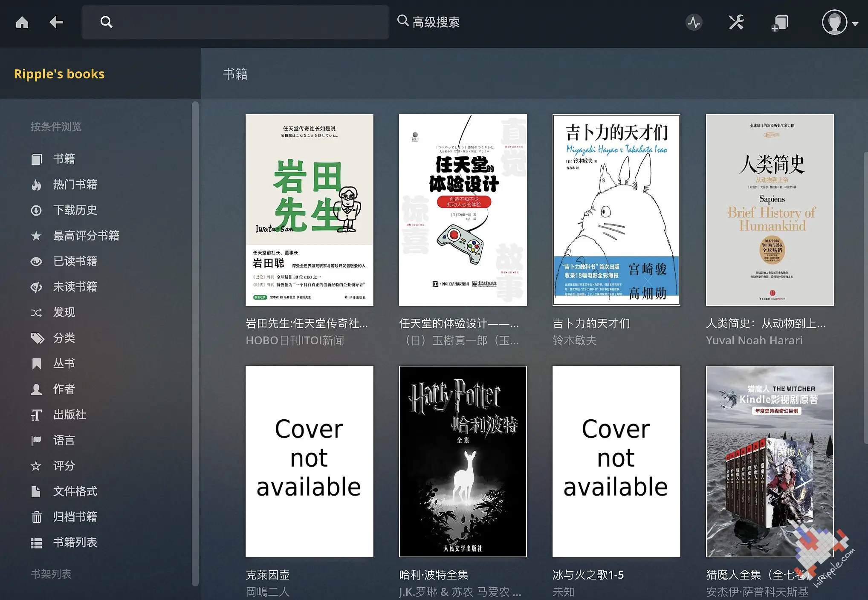Image resolution: width=868 pixels, height=600 pixels.
Task: Click the search magnifier icon
Action: pos(106,22)
